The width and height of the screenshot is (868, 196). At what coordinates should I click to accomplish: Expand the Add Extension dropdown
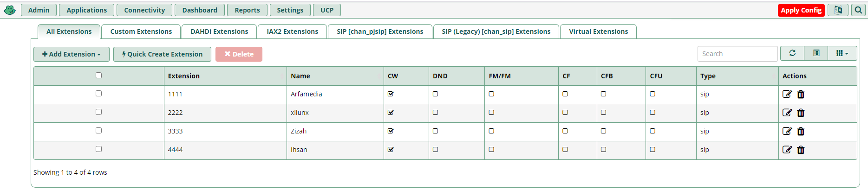(72, 54)
